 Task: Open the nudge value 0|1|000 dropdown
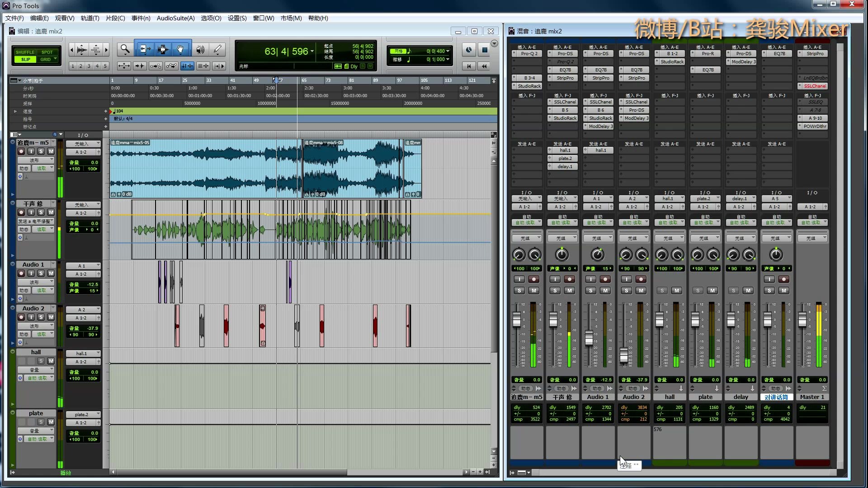[x=448, y=59]
